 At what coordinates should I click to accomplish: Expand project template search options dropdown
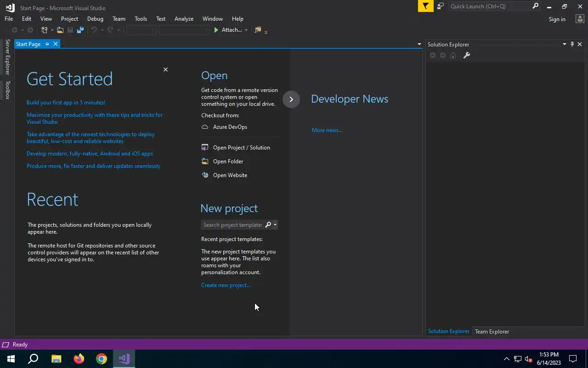click(x=275, y=225)
